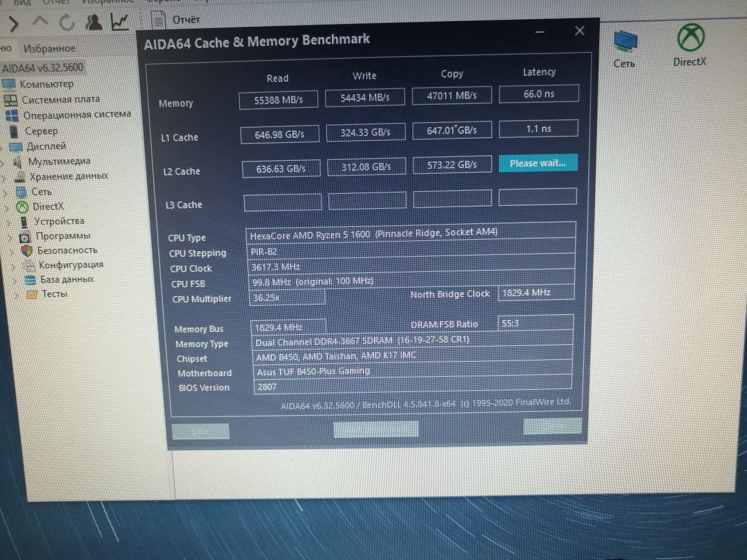
Task: Click the Memory Type Dual Channel DDR4-3667 field
Action: [413, 341]
